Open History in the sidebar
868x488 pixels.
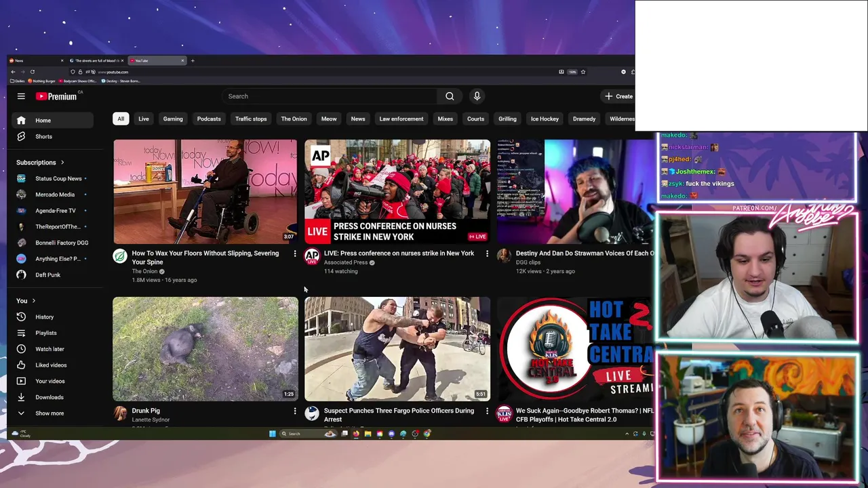pyautogui.click(x=53, y=317)
